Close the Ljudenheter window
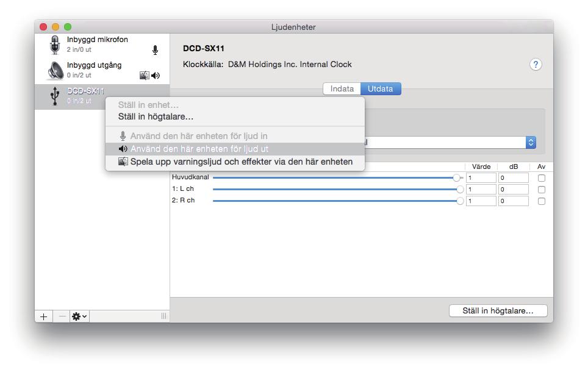The image size is (588, 372). click(x=43, y=27)
